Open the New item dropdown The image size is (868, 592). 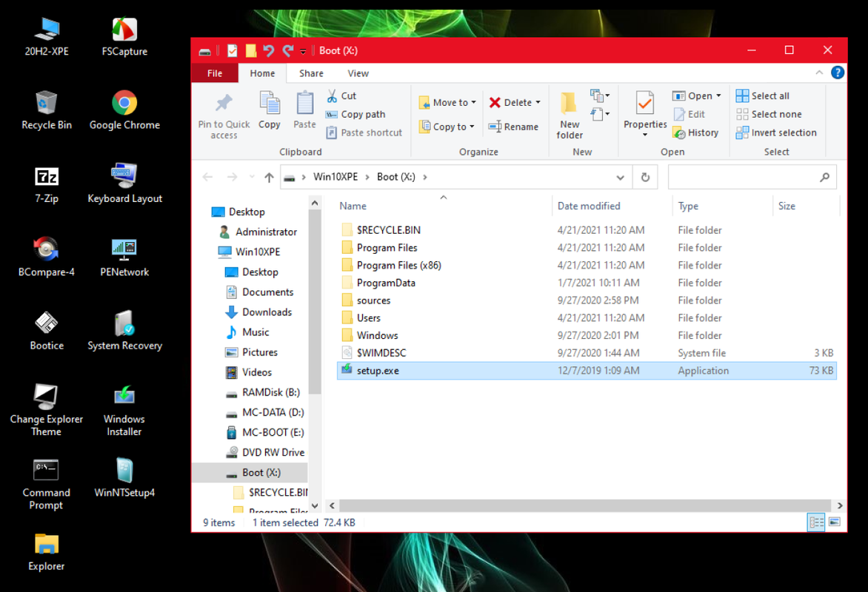tap(600, 95)
